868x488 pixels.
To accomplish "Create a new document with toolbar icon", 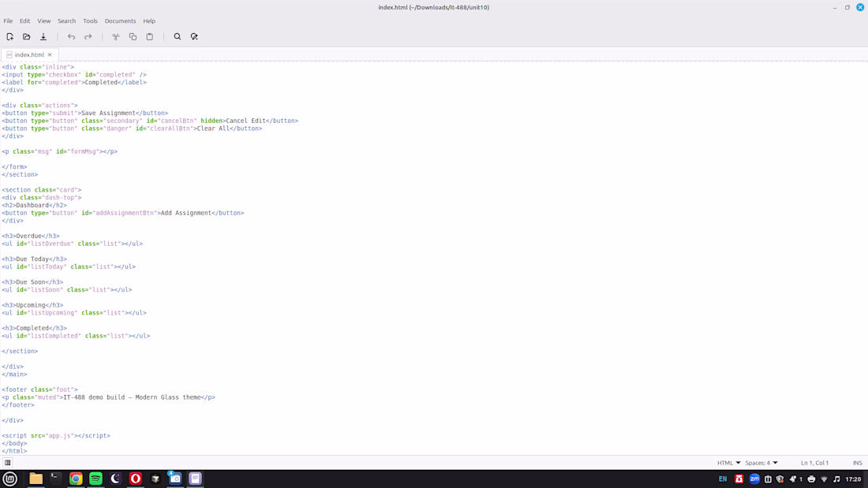I will click(10, 36).
